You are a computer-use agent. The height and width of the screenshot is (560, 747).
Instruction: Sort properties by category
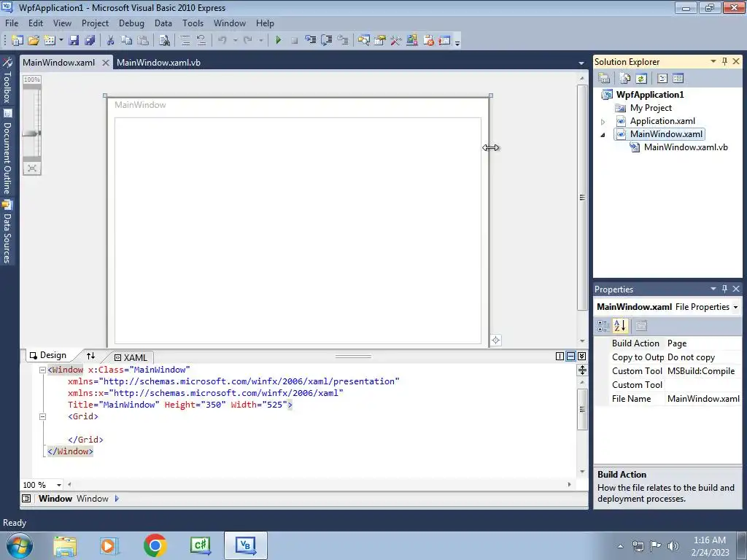[603, 326]
